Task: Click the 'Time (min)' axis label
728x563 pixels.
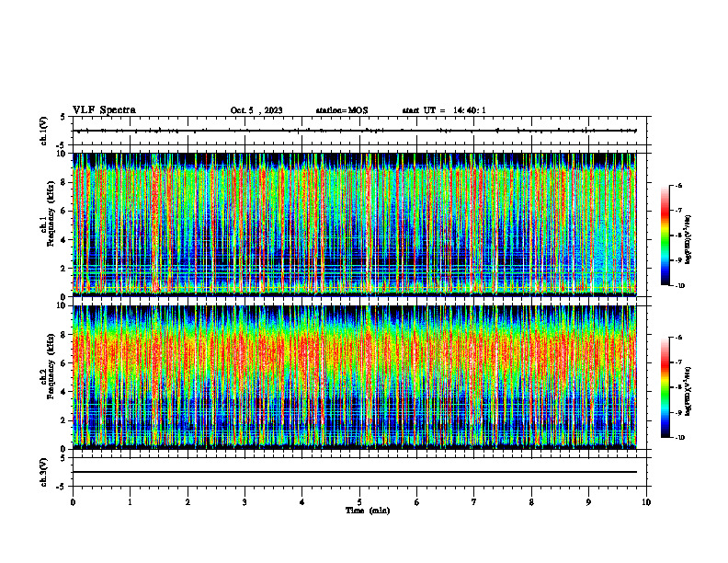Action: (368, 511)
